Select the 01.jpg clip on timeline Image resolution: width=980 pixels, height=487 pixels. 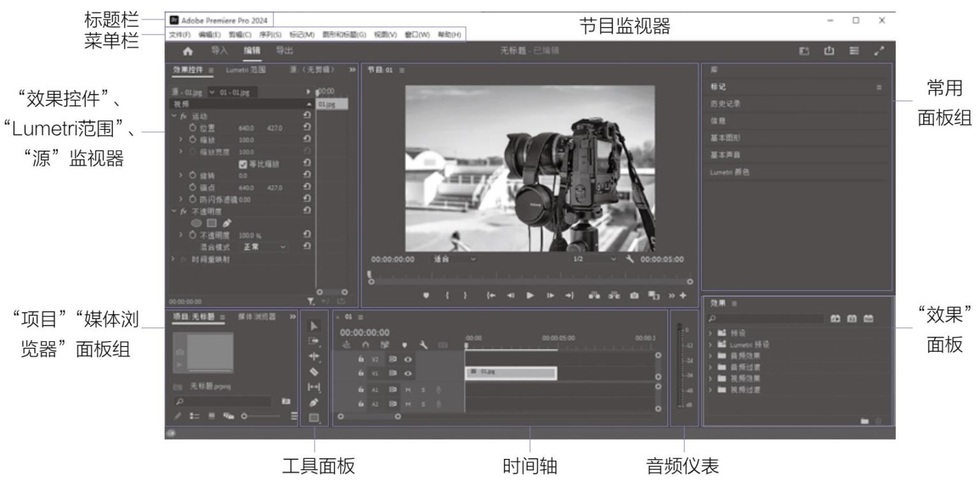point(510,373)
